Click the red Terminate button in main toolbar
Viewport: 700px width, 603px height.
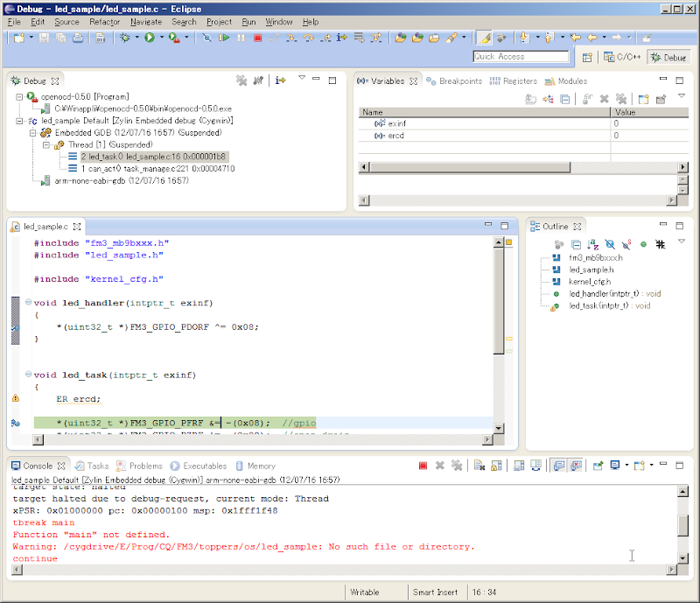[257, 38]
